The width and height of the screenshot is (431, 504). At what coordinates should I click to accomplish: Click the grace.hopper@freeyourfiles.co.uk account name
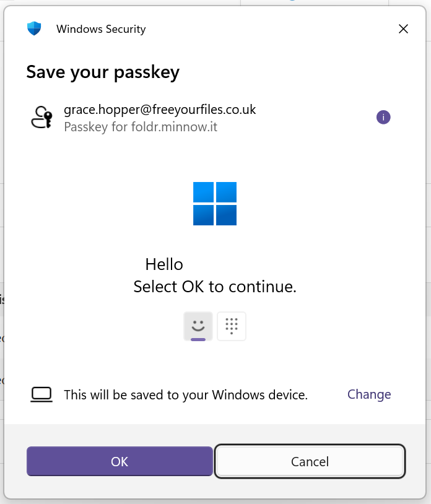tap(160, 110)
